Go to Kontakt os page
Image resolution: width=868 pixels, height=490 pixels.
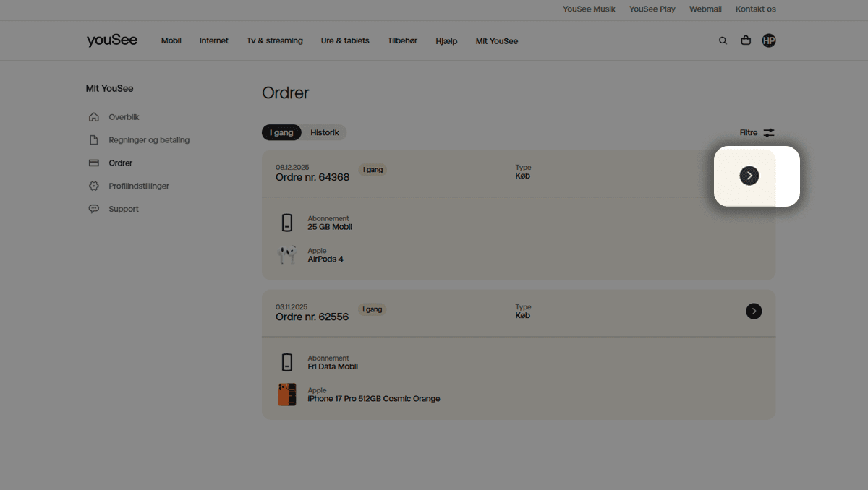click(x=755, y=9)
